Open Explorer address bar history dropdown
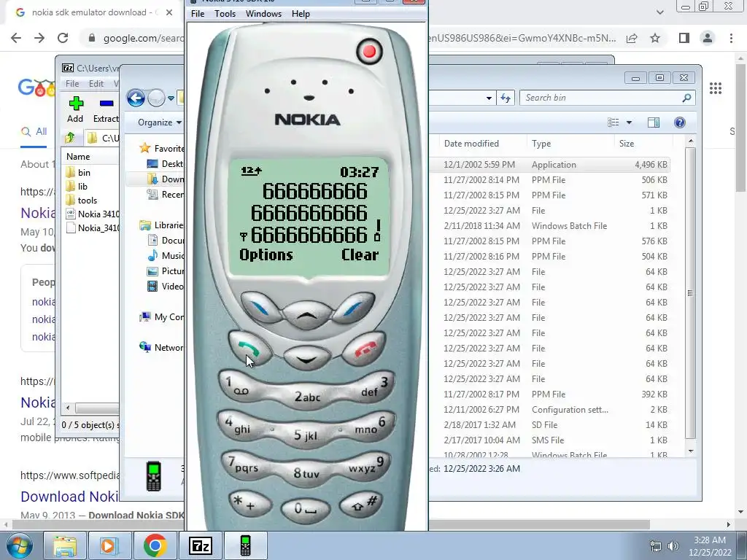The height and width of the screenshot is (560, 747). [x=489, y=98]
